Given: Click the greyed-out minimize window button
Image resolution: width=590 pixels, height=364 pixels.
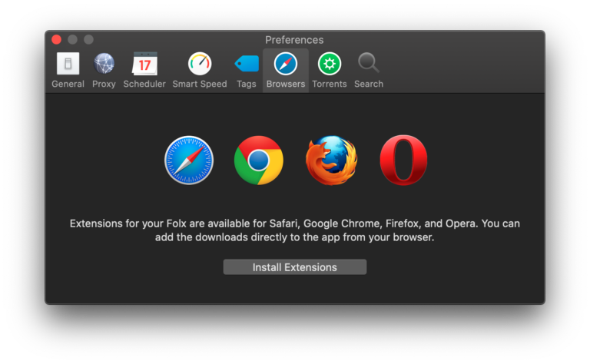Looking at the screenshot, I should pos(73,40).
